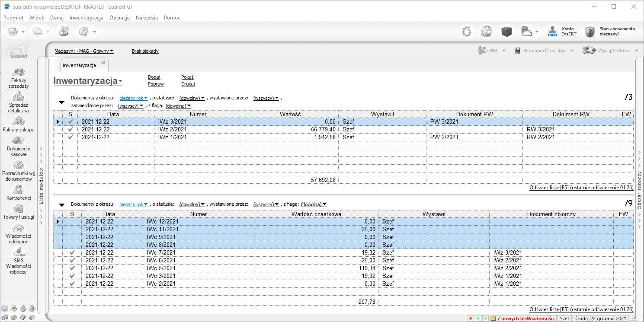
Task: Open Faktury zakupu module icon
Action: (x=18, y=121)
